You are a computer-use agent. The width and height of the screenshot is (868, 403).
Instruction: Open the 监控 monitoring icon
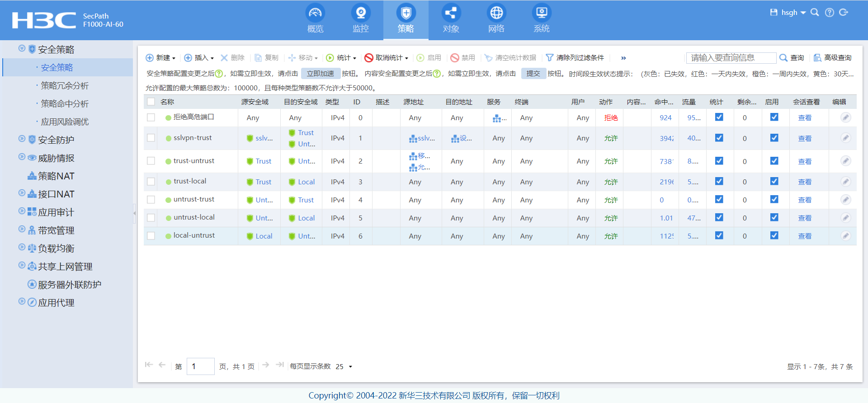pyautogui.click(x=360, y=13)
